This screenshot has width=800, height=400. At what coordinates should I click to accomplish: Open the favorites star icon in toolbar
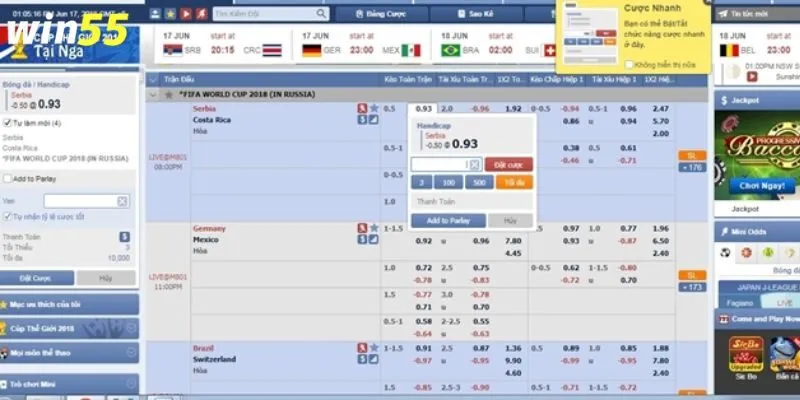pos(170,14)
